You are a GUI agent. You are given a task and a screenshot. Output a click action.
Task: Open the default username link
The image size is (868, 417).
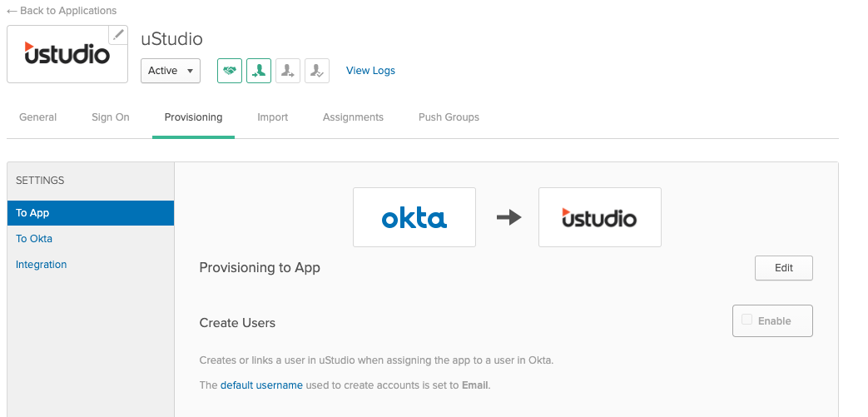click(x=261, y=385)
